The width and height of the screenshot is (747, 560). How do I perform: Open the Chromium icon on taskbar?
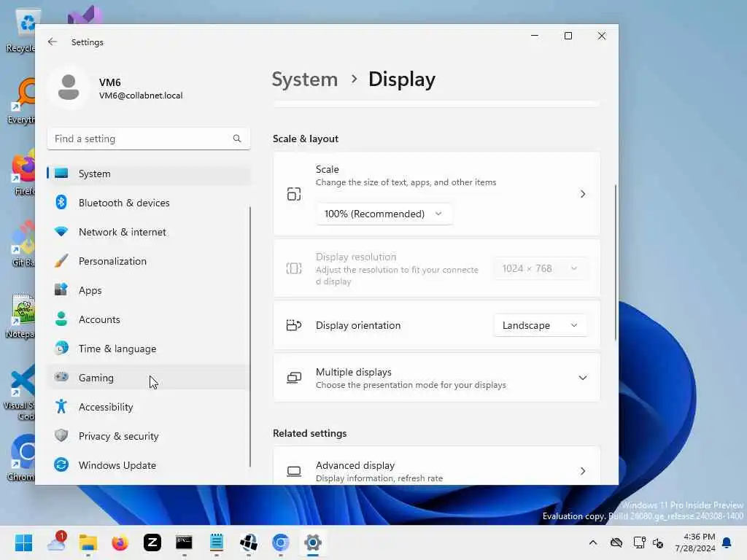tap(281, 542)
